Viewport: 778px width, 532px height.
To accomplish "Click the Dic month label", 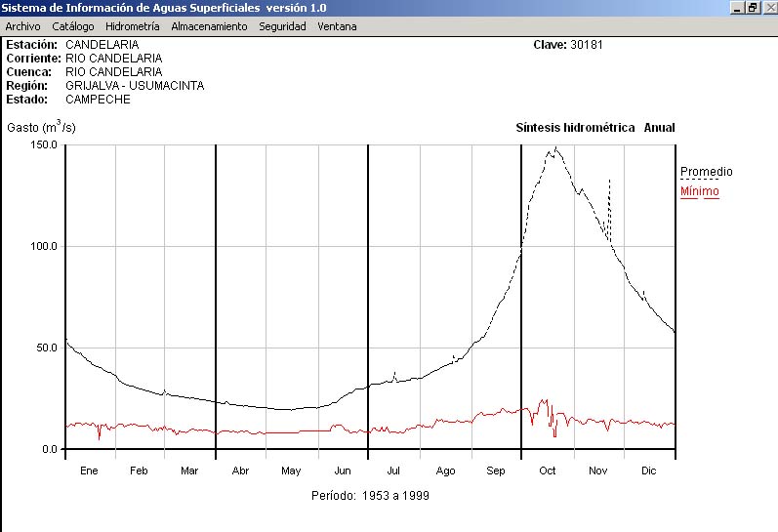I will (649, 471).
